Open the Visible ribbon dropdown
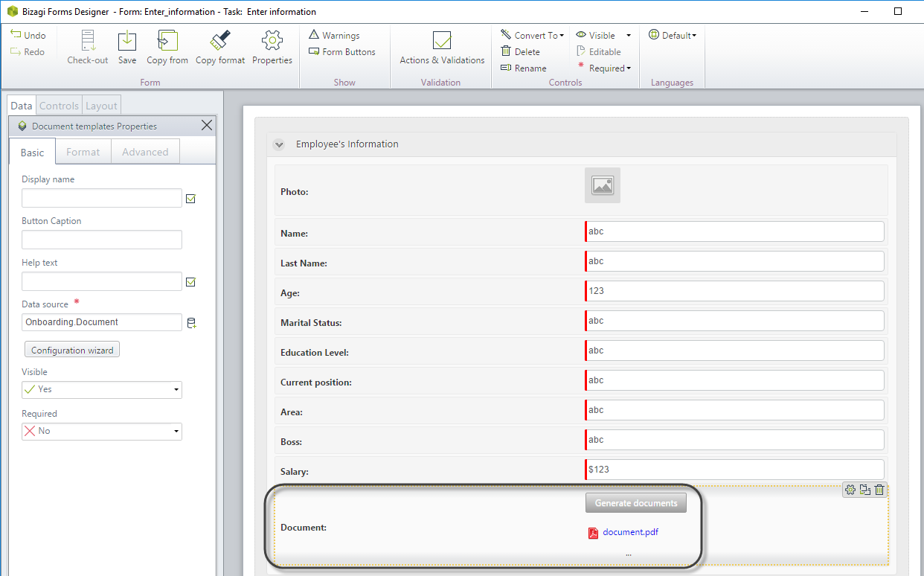This screenshot has width=924, height=576. (x=603, y=35)
